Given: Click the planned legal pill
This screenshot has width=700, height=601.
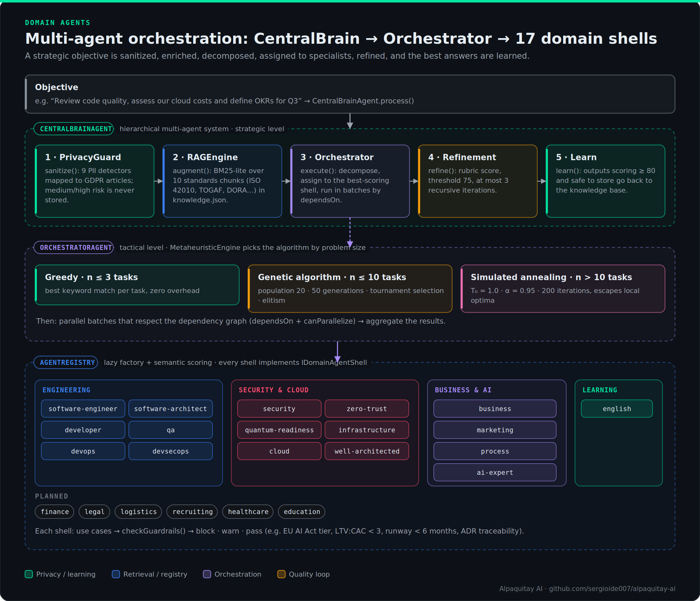Looking at the screenshot, I should tap(94, 512).
